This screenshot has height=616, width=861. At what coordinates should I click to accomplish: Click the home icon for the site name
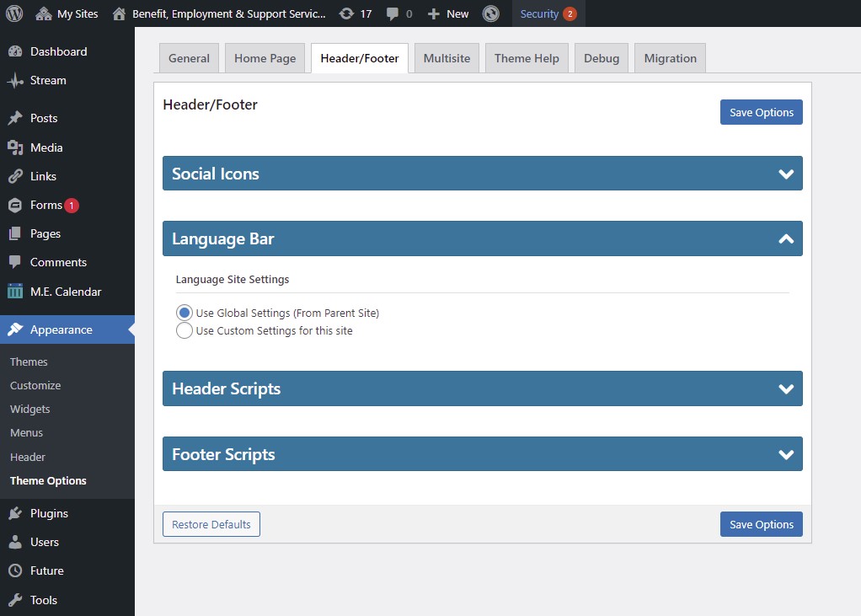coord(119,13)
